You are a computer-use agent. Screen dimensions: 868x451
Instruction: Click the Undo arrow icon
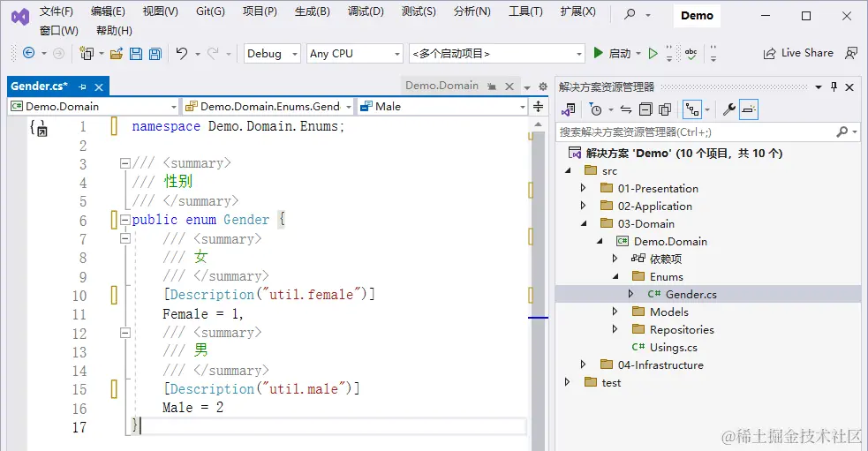[182, 53]
